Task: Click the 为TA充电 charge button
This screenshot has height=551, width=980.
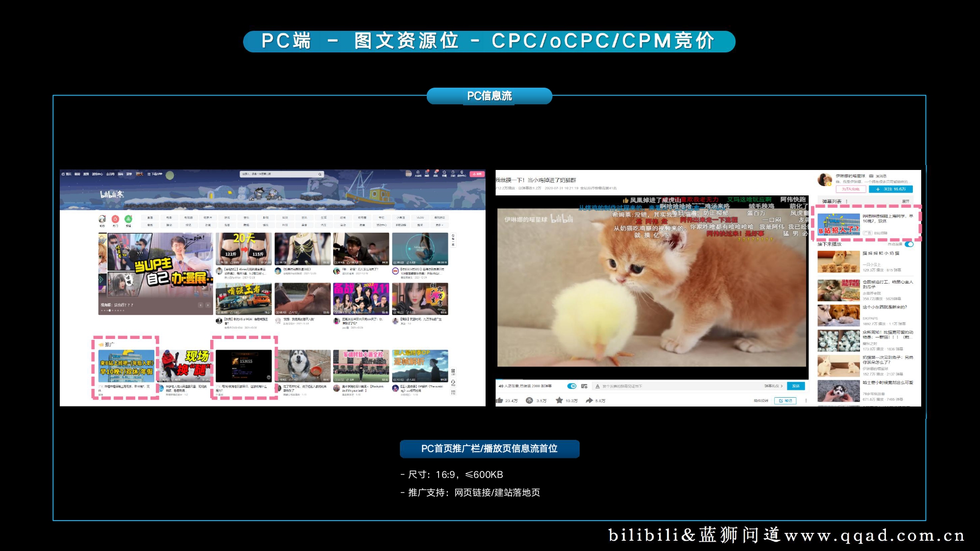Action: coord(851,189)
